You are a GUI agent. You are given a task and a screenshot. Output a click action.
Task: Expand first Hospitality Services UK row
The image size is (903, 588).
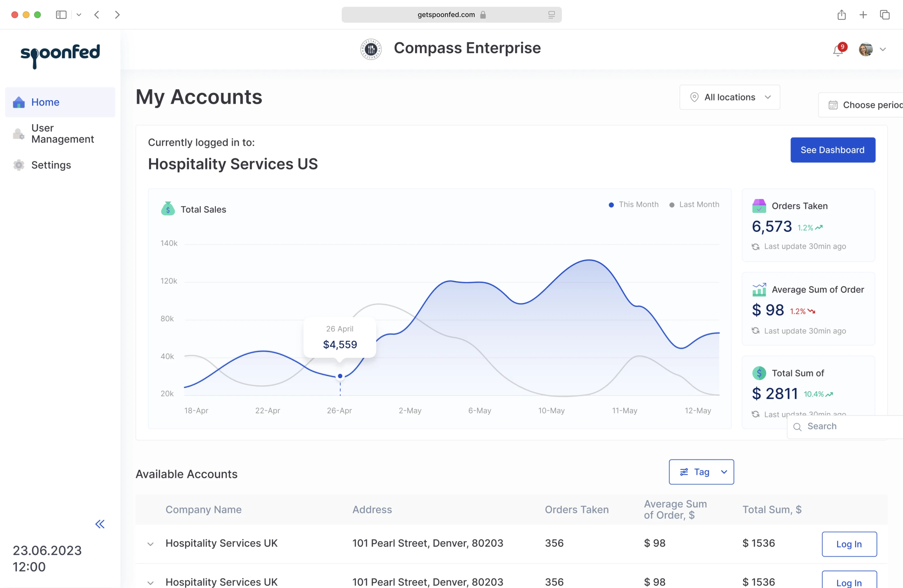coord(150,544)
